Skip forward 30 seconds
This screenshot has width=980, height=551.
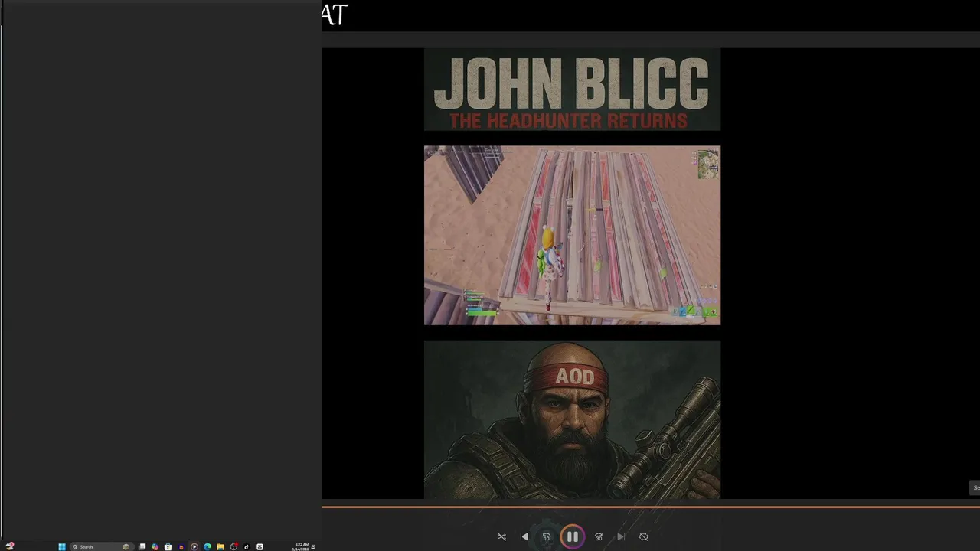click(599, 536)
